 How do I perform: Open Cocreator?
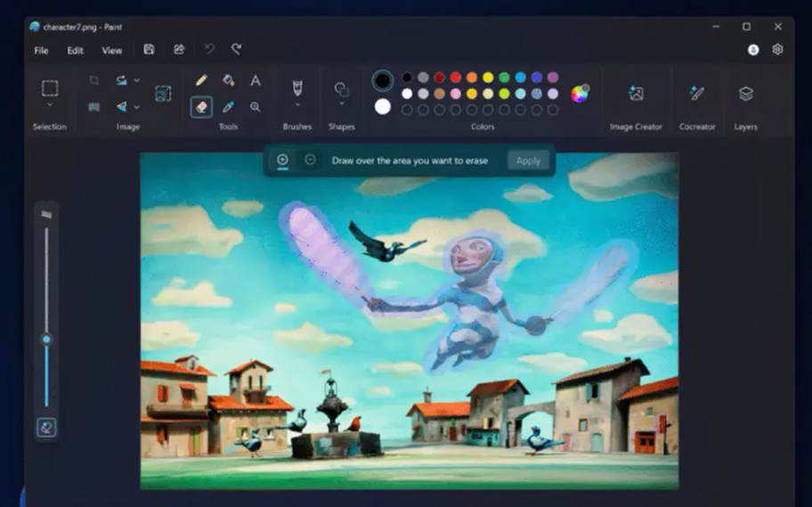pyautogui.click(x=697, y=94)
